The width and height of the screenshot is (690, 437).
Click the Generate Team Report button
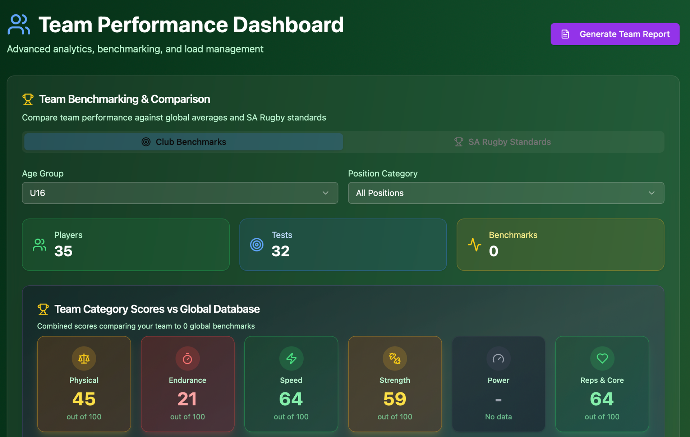614,34
